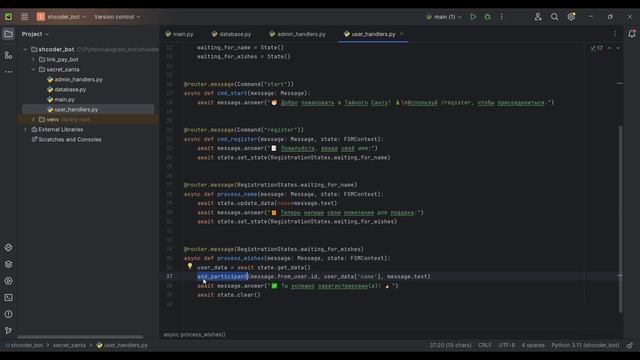The image size is (640, 360).
Task: Open More Actions in the run toolbar
Action: (502, 17)
